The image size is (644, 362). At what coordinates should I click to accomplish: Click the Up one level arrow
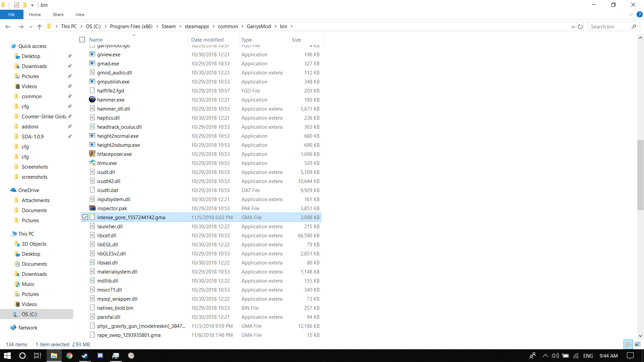(x=40, y=26)
